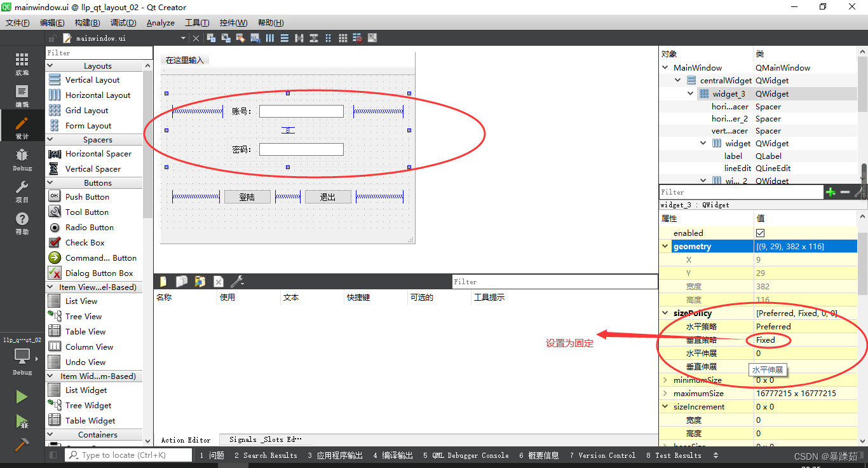Viewport: 868px width, 468px height.
Task: Expand the minimumSize property
Action: click(665, 380)
